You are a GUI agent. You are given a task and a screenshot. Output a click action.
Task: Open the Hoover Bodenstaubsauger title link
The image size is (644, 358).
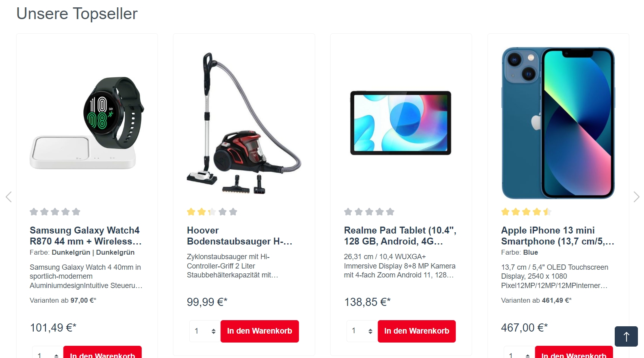(240, 236)
